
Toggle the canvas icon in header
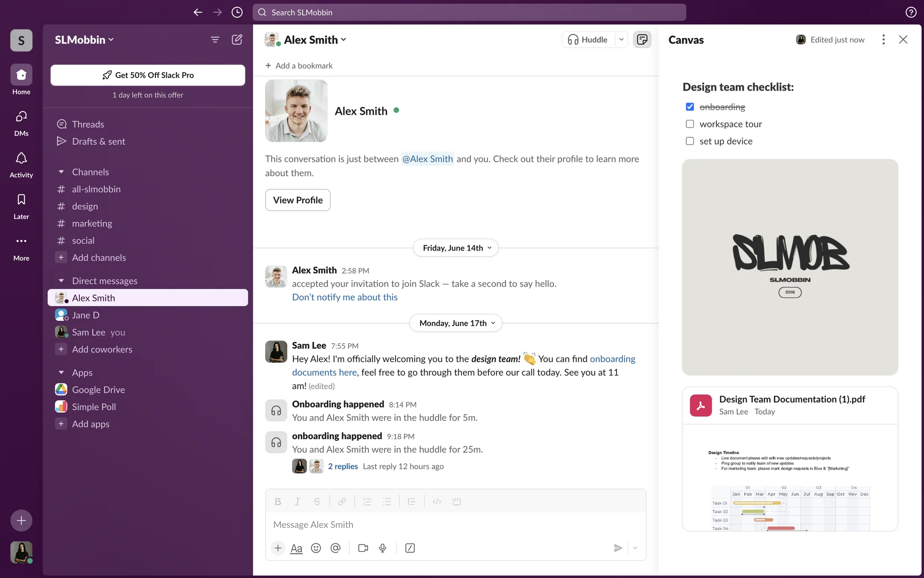coord(642,39)
